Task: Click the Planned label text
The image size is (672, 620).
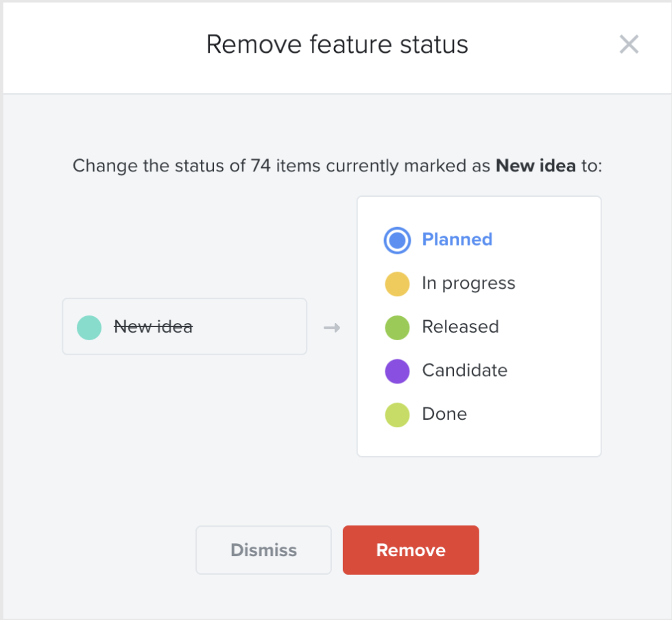Action: [x=457, y=240]
